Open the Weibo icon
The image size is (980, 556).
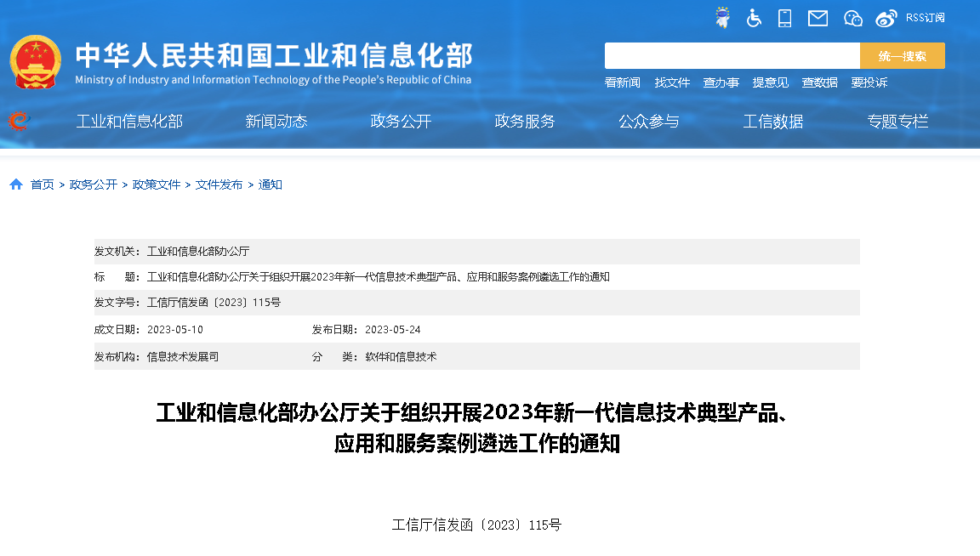coord(886,18)
